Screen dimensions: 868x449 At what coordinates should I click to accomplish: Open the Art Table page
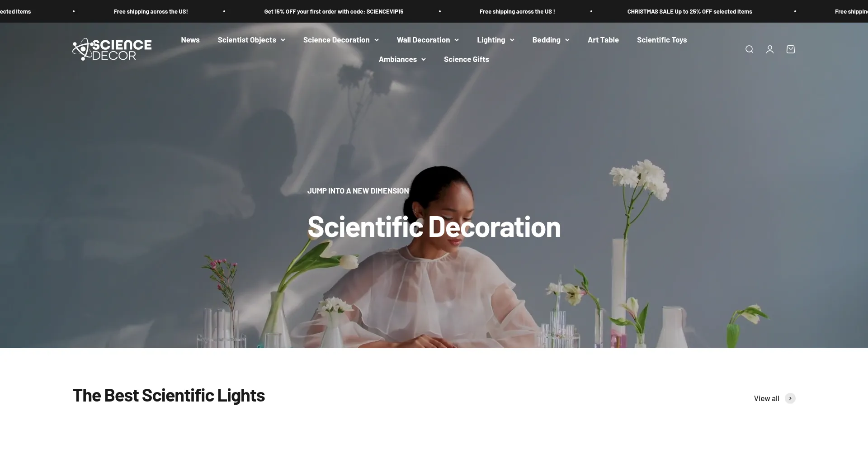603,40
